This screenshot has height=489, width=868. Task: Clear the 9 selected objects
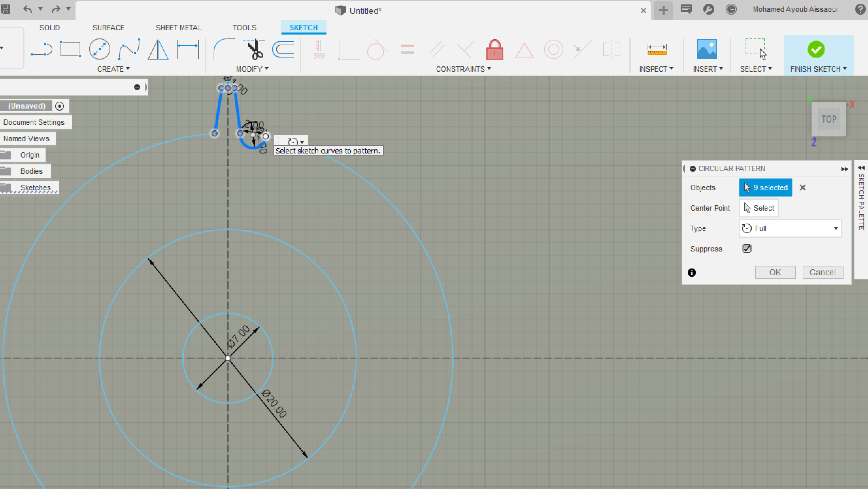802,188
